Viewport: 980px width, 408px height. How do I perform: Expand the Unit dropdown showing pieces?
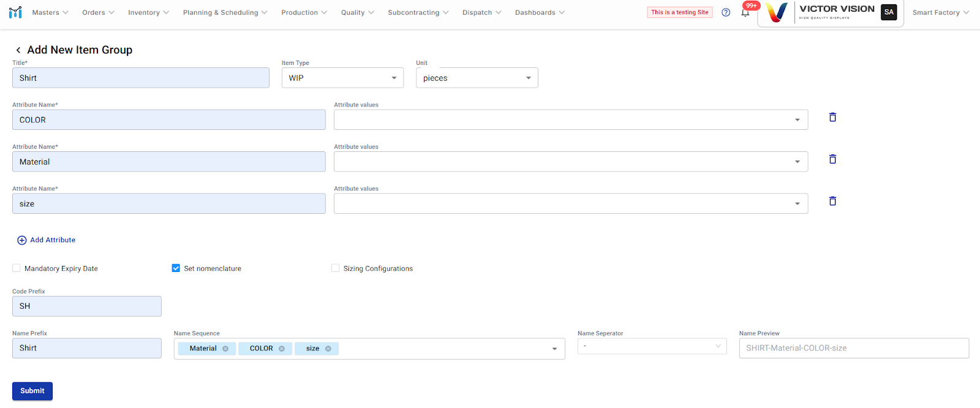click(477, 78)
